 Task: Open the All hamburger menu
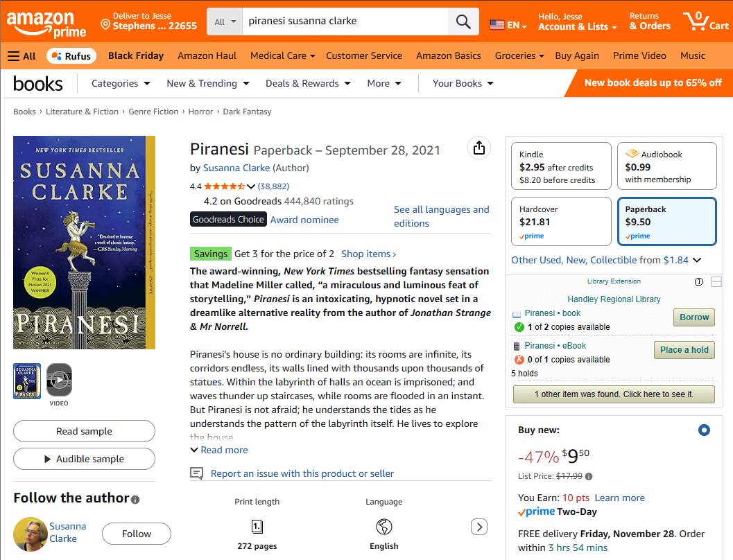click(22, 56)
